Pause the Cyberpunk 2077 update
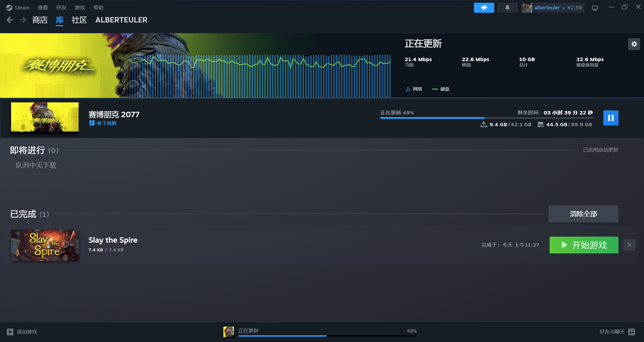 click(x=611, y=118)
